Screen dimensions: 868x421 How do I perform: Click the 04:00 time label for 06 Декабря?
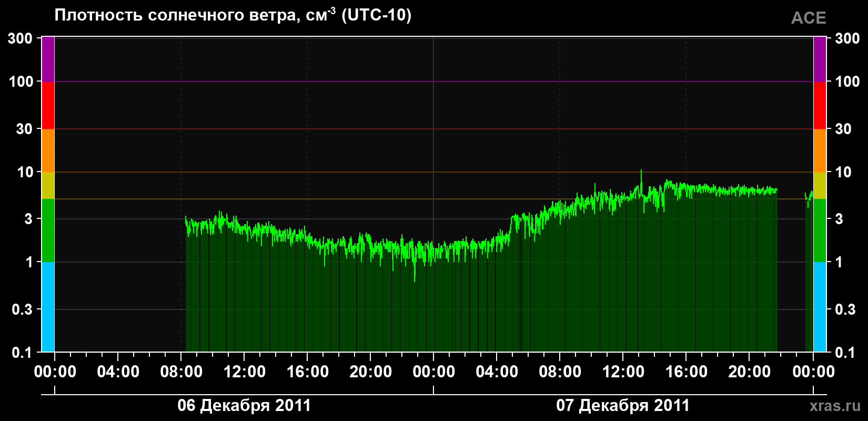118,372
